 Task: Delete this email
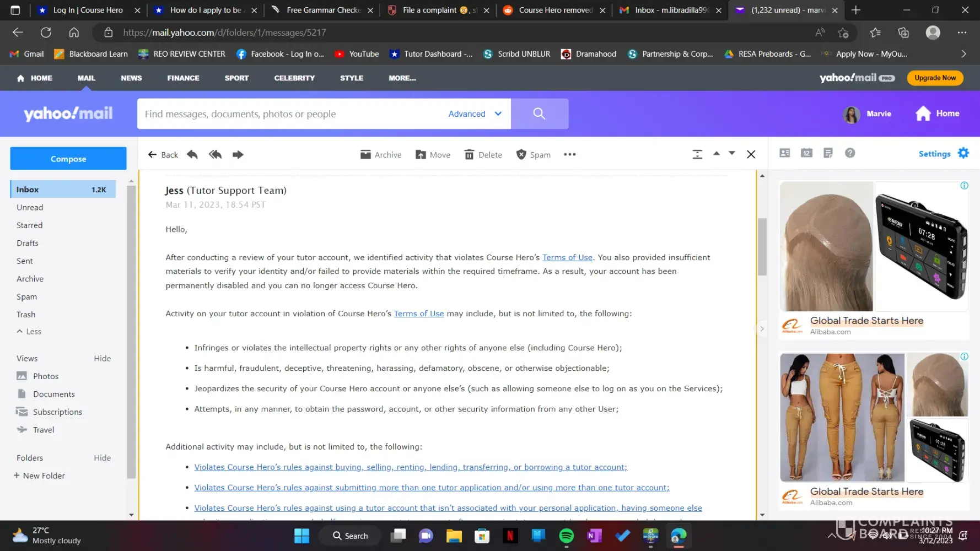pos(483,155)
